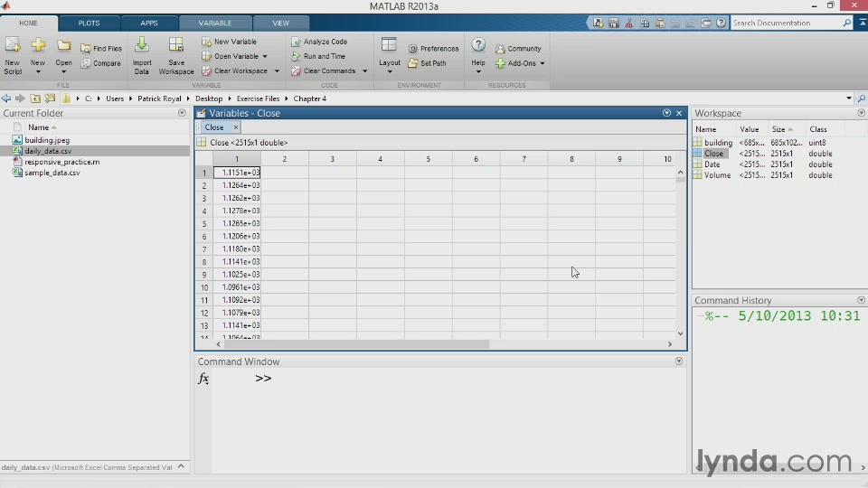Click the forward arrow in address bar
868x488 pixels.
point(21,99)
